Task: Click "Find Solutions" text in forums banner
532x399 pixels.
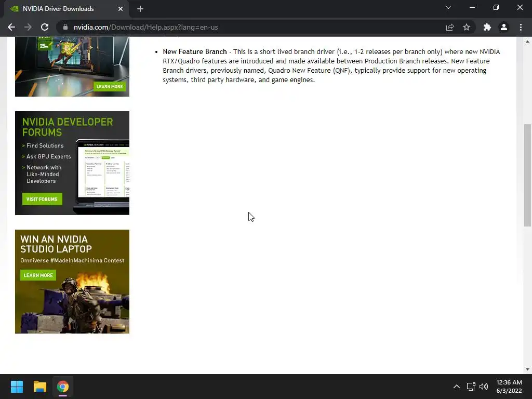Action: 45,145
